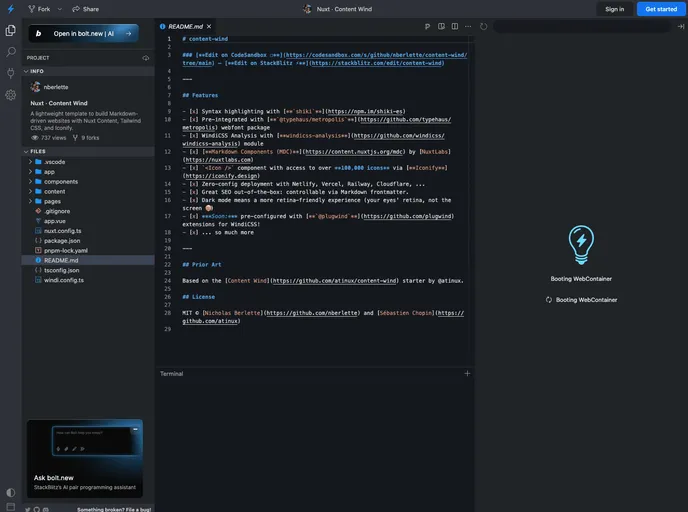Open the GitHub icon in status bar
688x512 pixels.
point(37,509)
